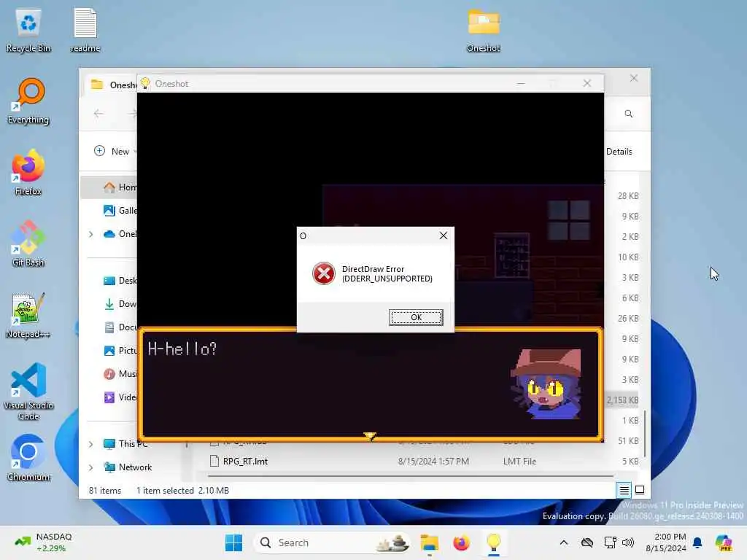Screen dimensions: 747x560
Task: Click the LMT File type cell
Action: click(519, 462)
